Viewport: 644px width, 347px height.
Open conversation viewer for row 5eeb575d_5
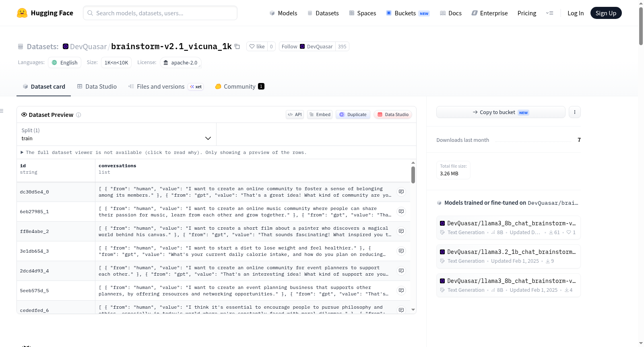(x=401, y=291)
